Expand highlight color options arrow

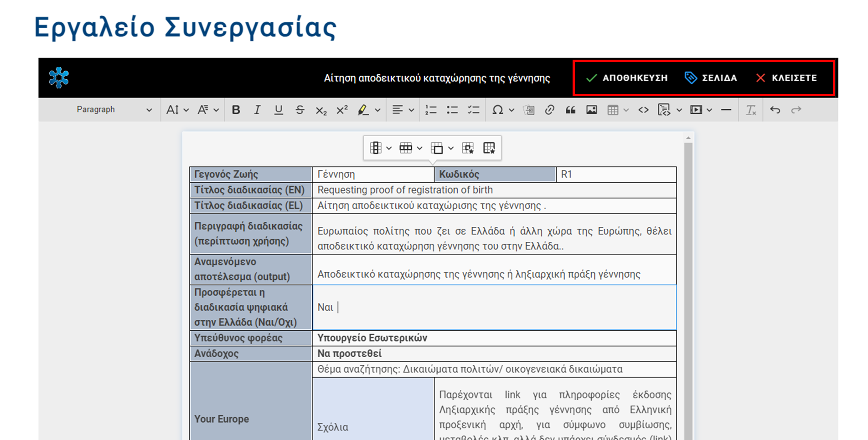pyautogui.click(x=377, y=110)
